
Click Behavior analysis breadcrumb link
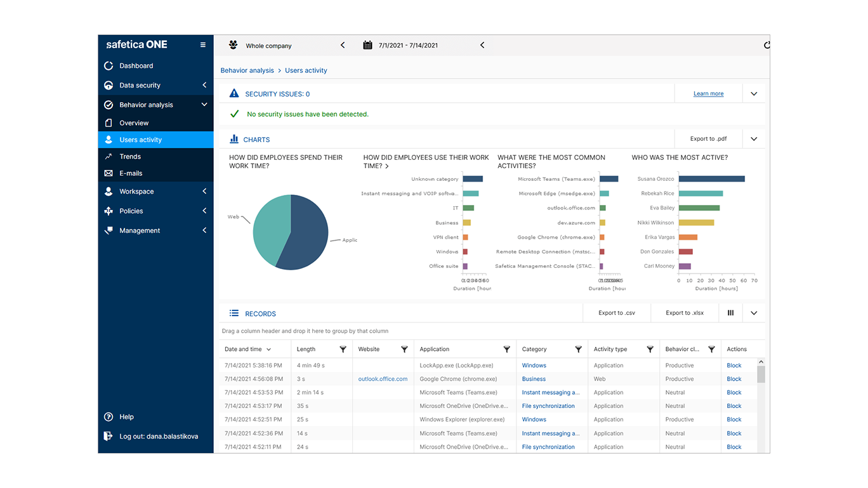pyautogui.click(x=247, y=70)
